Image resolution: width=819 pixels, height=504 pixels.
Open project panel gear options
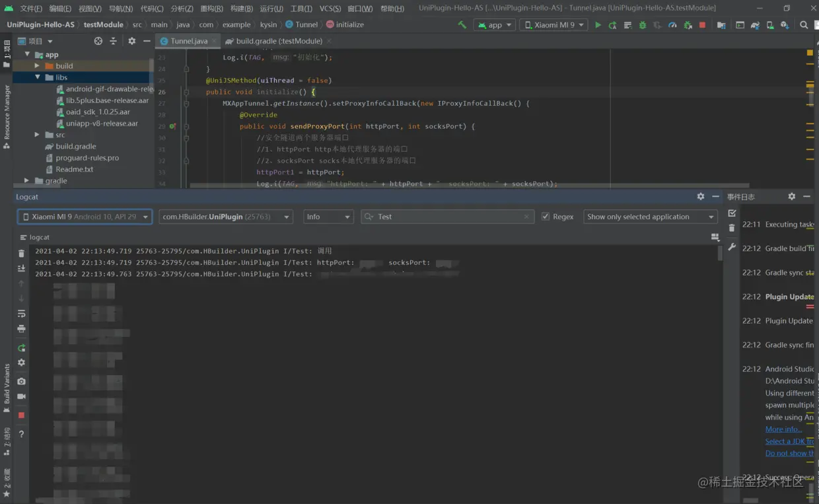131,41
